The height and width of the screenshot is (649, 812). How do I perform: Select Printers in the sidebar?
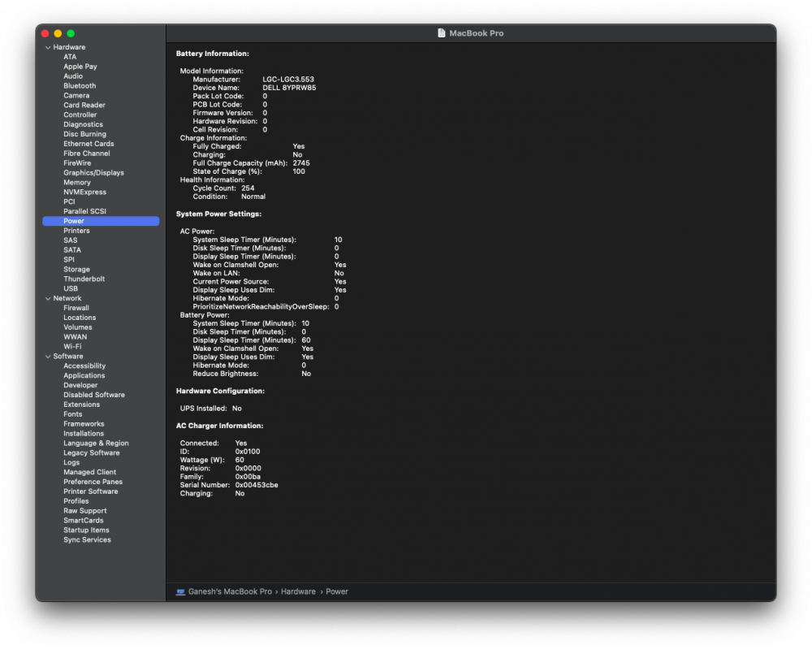point(76,231)
